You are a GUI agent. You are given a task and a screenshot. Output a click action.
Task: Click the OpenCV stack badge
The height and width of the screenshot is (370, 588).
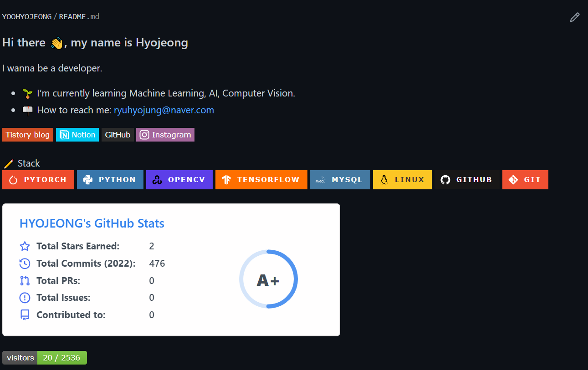[179, 180]
